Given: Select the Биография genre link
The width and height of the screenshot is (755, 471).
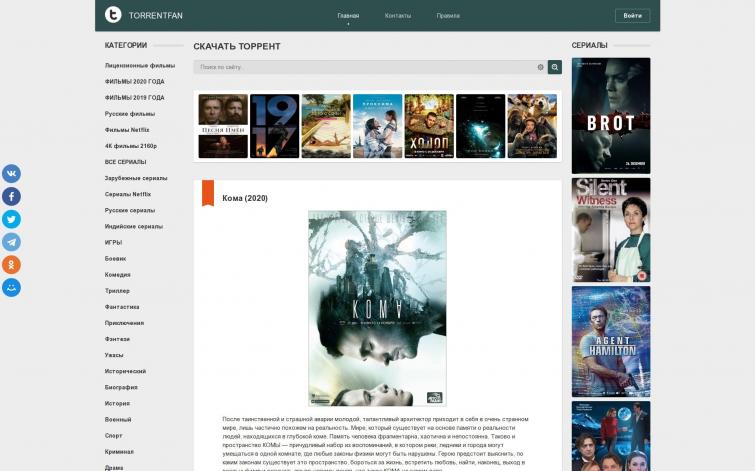Looking at the screenshot, I should tap(121, 387).
